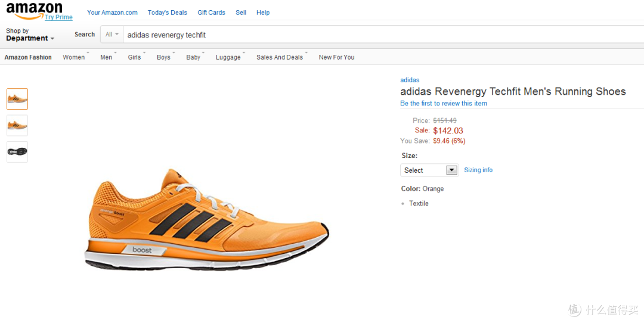This screenshot has width=644, height=323.
Task: Expand the Baby fashion menu
Action: click(193, 57)
